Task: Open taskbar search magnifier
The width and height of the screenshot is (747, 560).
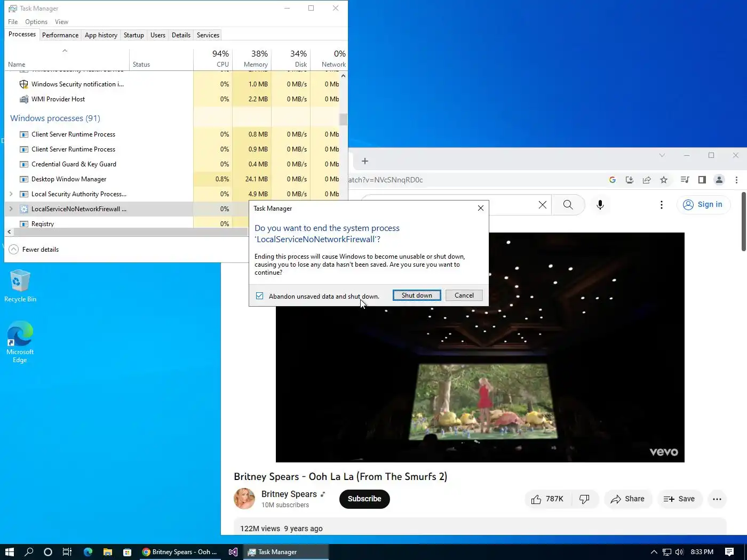Action: [x=29, y=552]
